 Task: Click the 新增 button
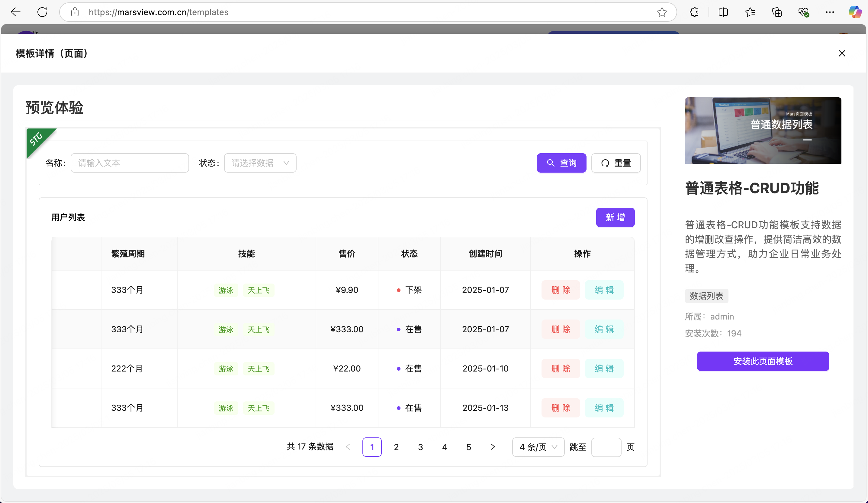615,217
